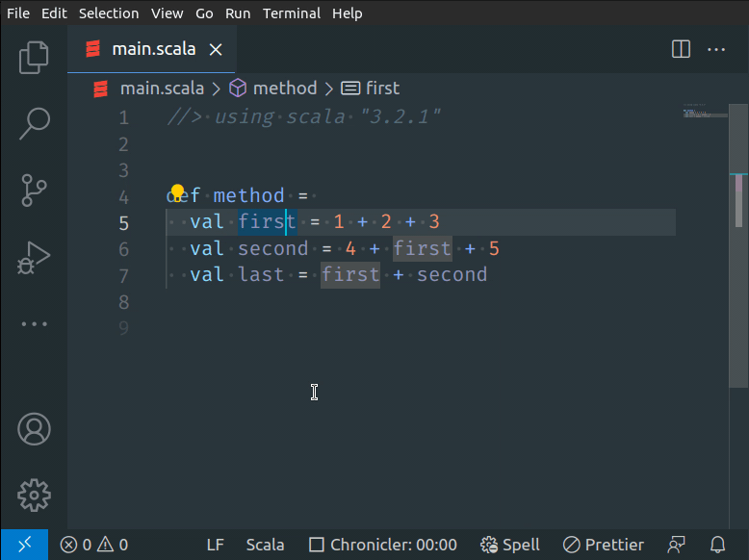Click the word 'method' on line 4
The image size is (749, 560).
249,195
